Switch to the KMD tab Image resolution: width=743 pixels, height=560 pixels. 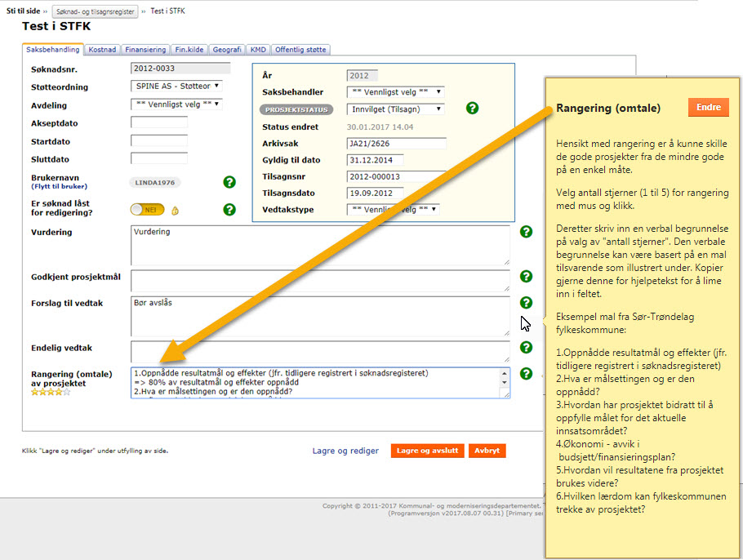pos(258,50)
